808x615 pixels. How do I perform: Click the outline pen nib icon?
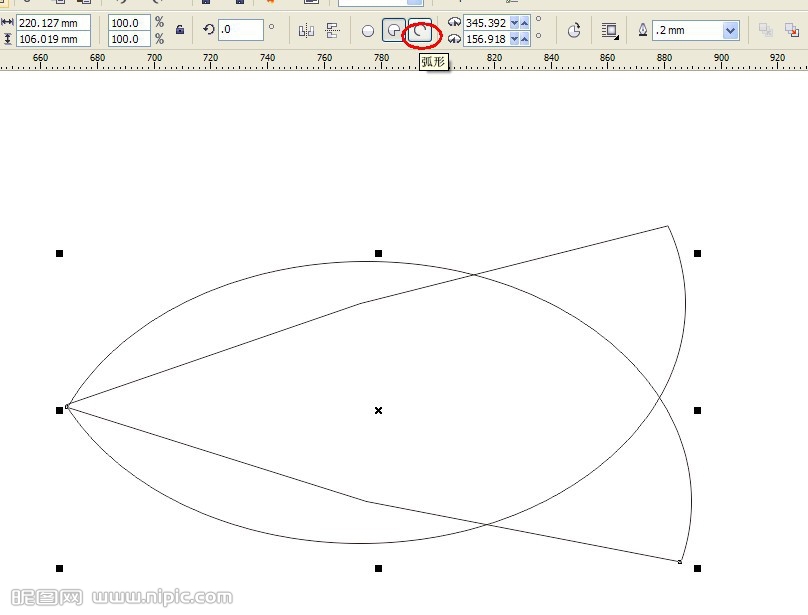643,30
